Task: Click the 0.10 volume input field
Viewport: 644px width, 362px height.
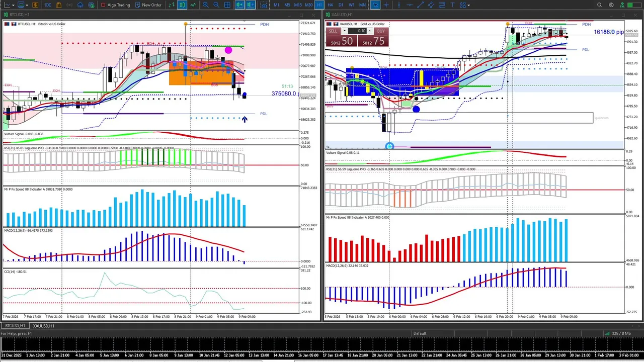Action: click(357, 31)
